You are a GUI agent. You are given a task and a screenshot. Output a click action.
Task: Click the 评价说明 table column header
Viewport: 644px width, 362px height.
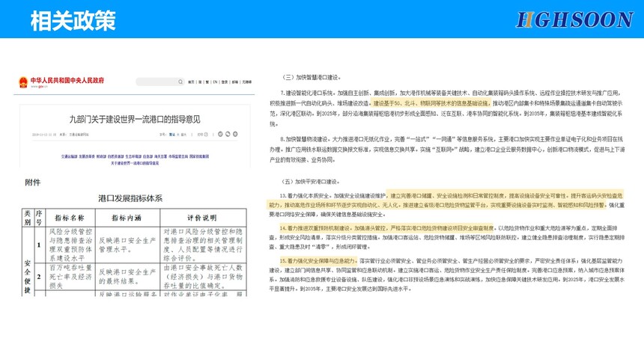click(201, 218)
